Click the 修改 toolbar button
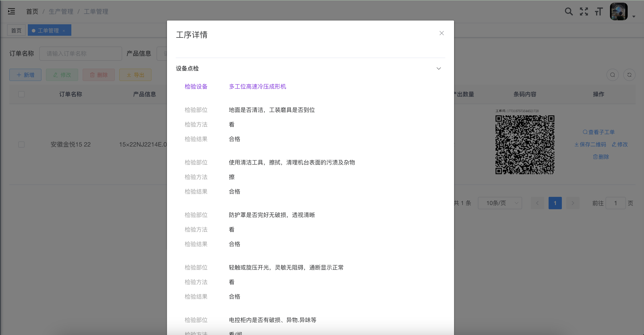This screenshot has height=335, width=644. tap(62, 75)
